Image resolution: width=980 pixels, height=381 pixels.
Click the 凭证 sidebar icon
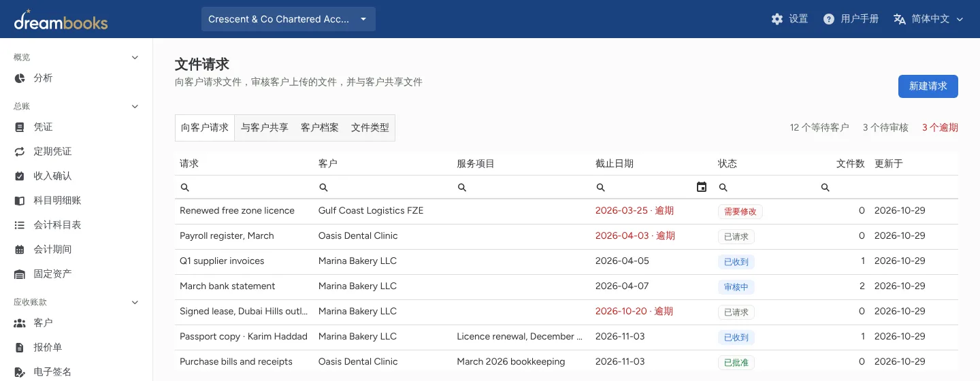20,127
